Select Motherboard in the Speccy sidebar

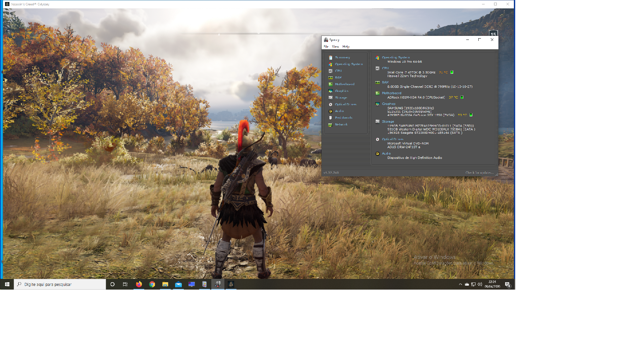click(344, 84)
